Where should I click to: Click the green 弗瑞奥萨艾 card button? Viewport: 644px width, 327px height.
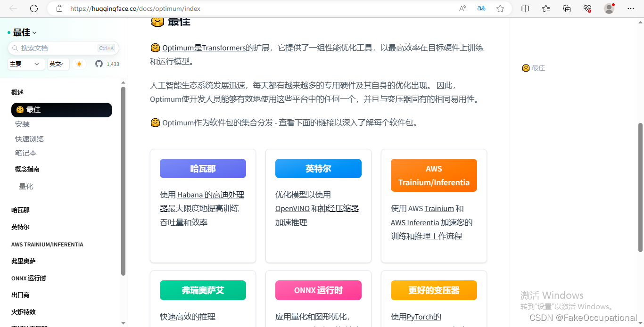pos(203,290)
